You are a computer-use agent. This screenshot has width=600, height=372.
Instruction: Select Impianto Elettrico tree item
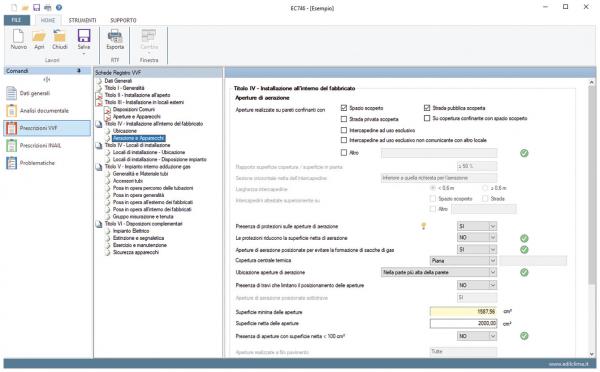pos(131,231)
